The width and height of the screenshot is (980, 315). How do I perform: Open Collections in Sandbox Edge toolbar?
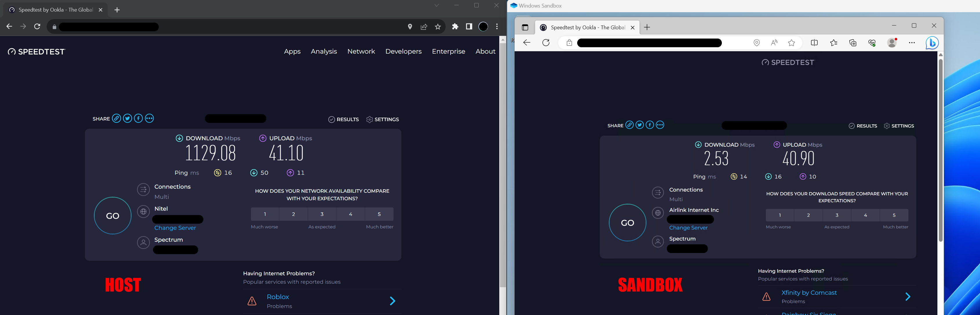point(853,43)
